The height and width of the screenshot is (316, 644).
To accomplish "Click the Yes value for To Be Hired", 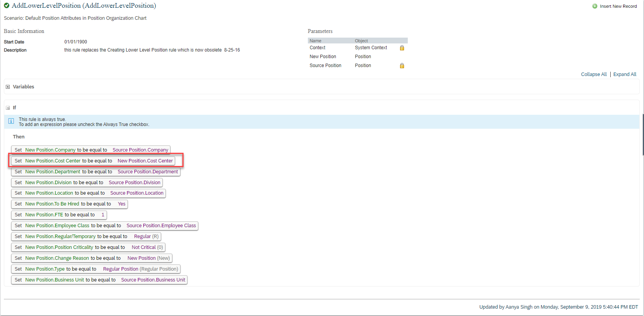I will 122,204.
